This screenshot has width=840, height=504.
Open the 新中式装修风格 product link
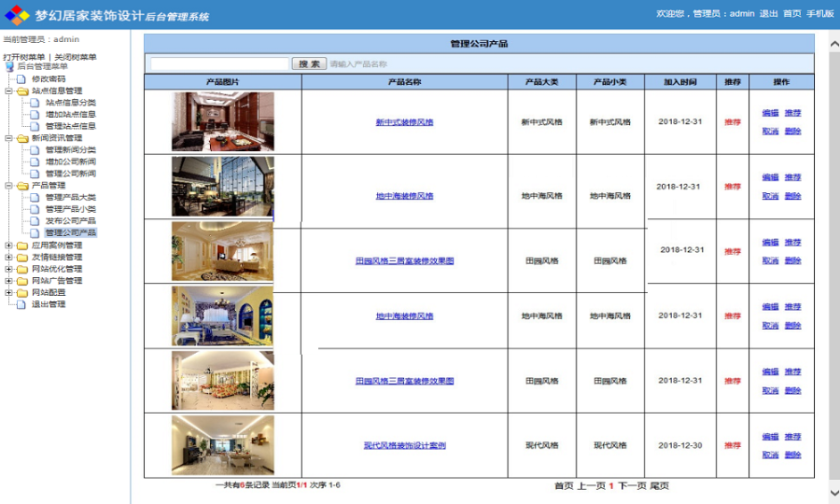[404, 122]
